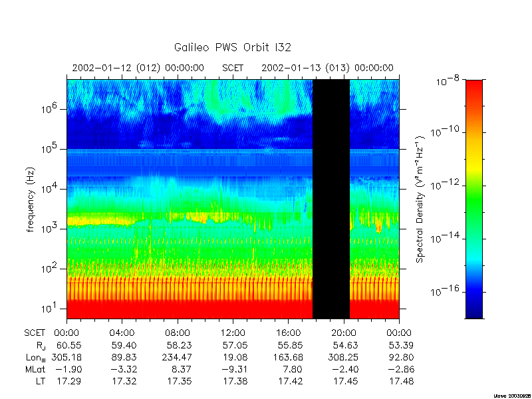Viewport: 532px width, 399px height.
Task: Click the plot title "Galileo PWS Orbit I32"
Action: pos(233,47)
